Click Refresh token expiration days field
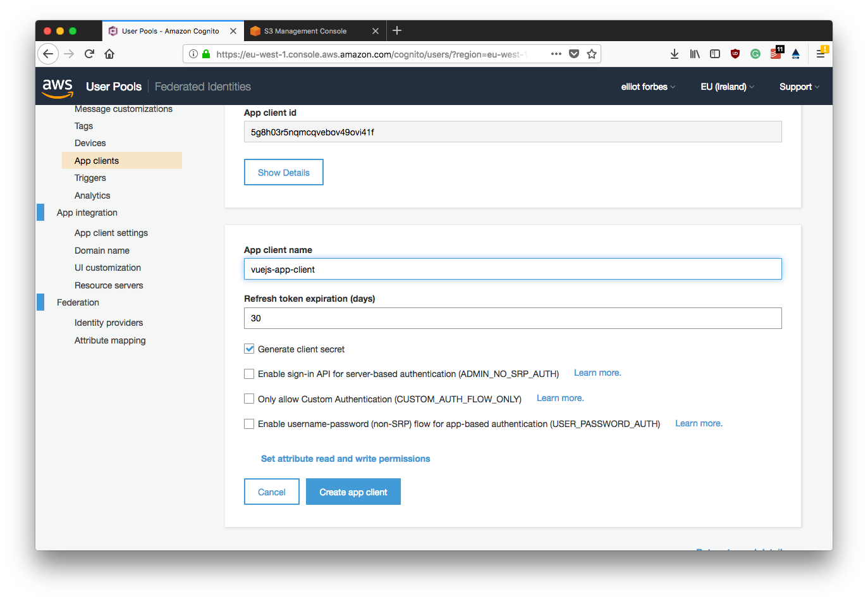The height and width of the screenshot is (601, 868). (513, 318)
